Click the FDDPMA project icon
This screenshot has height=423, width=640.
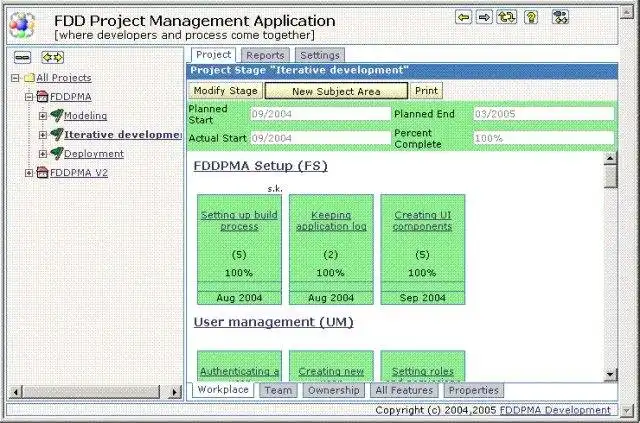click(42, 97)
